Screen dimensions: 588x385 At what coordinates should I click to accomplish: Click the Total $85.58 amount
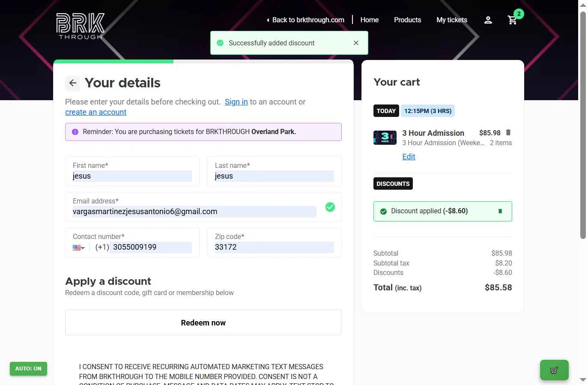coord(498,288)
